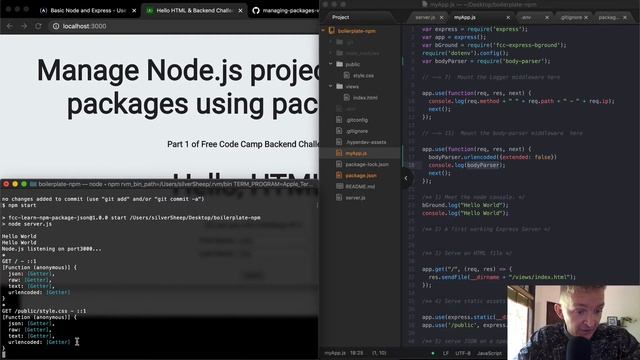Click the README.md book icon
Image resolution: width=640 pixels, height=360 pixels.
click(339, 186)
